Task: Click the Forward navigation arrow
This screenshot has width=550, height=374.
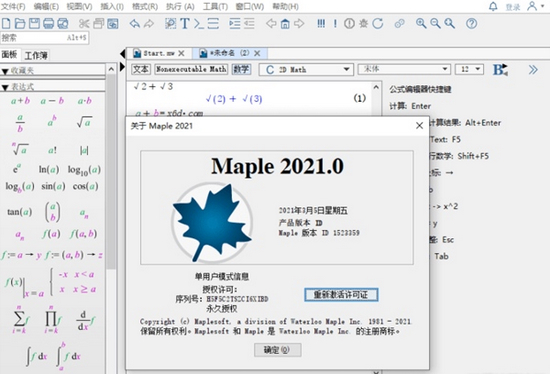Action: pos(299,24)
